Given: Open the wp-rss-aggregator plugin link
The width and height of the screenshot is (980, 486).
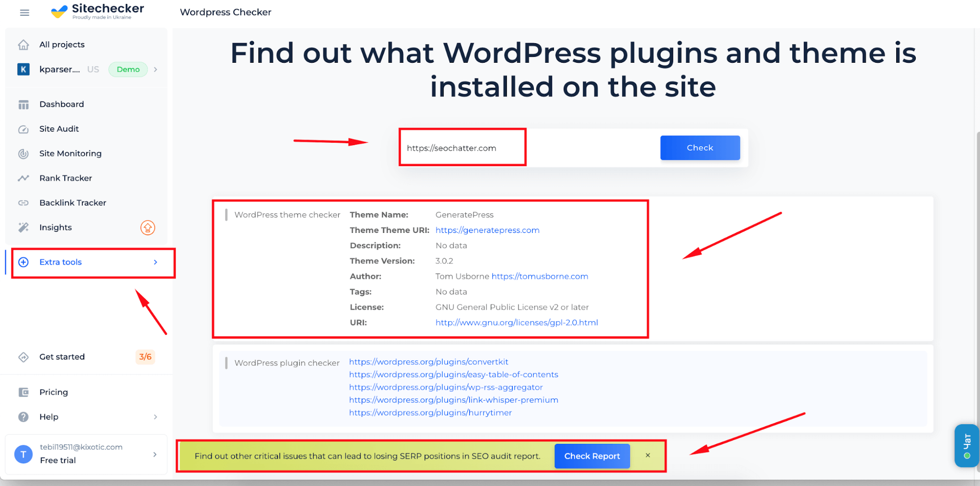Looking at the screenshot, I should pyautogui.click(x=446, y=387).
